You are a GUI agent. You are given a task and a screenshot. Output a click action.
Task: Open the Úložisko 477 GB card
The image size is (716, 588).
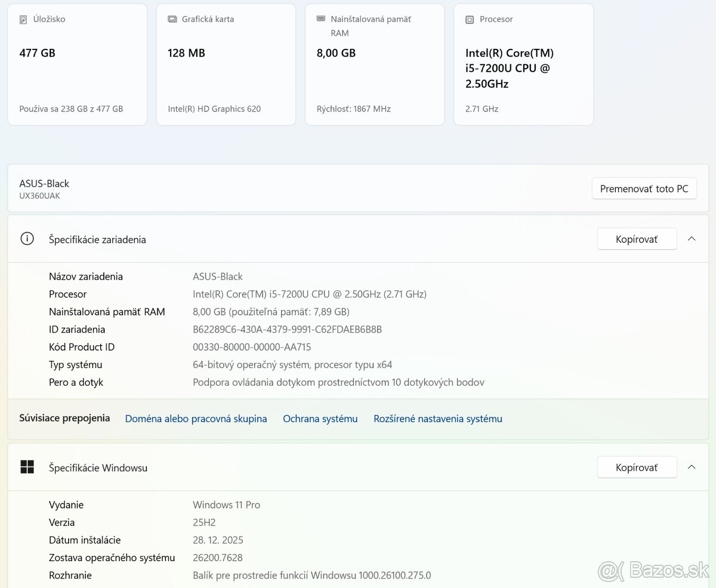(77, 66)
